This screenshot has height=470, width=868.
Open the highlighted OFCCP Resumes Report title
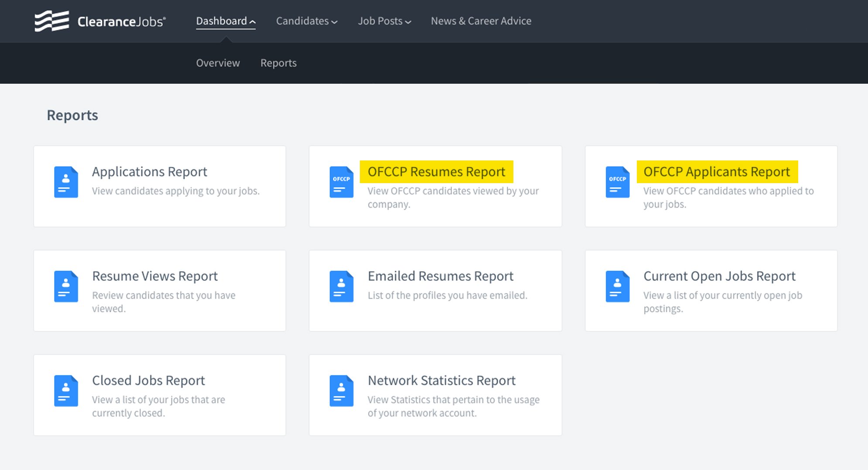[436, 172]
